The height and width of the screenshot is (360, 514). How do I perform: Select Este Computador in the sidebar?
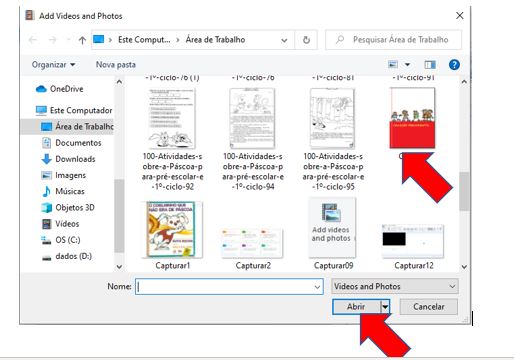[74, 110]
